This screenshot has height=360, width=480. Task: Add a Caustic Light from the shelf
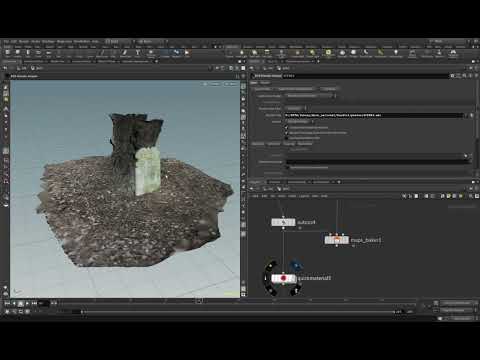point(366,53)
